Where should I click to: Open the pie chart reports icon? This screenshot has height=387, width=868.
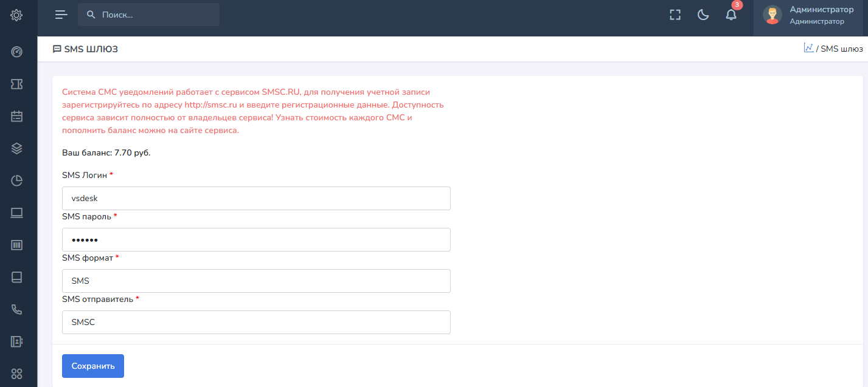pyautogui.click(x=16, y=180)
